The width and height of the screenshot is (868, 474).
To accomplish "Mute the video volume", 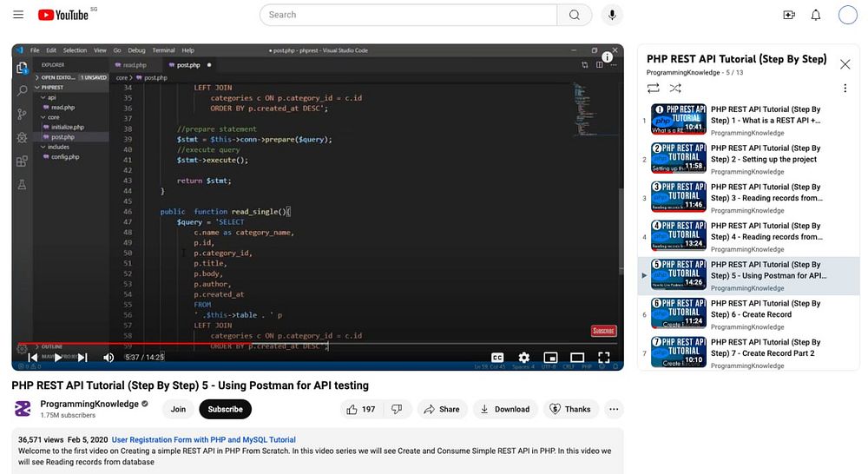I will click(x=108, y=357).
